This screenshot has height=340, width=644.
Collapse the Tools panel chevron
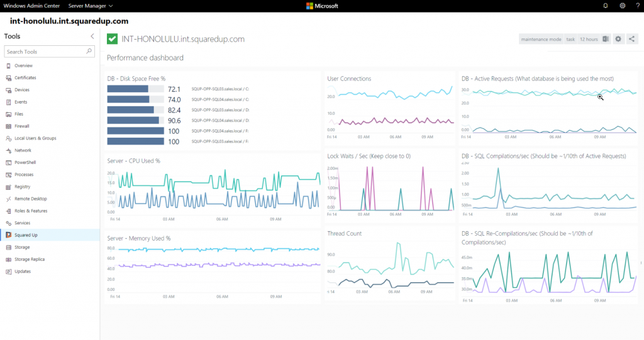[92, 36]
